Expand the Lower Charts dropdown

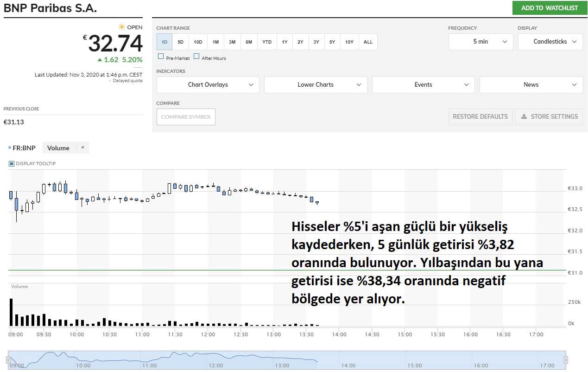point(316,85)
